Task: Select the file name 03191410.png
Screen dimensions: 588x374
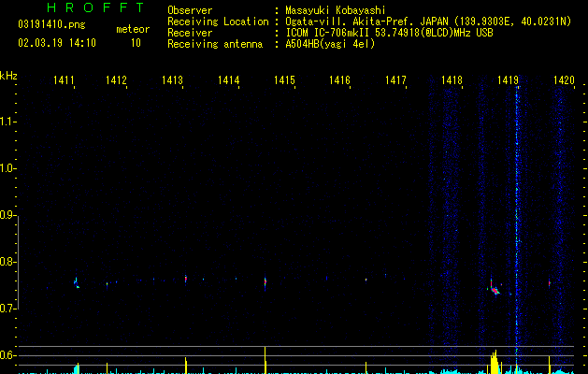Action: (x=51, y=25)
